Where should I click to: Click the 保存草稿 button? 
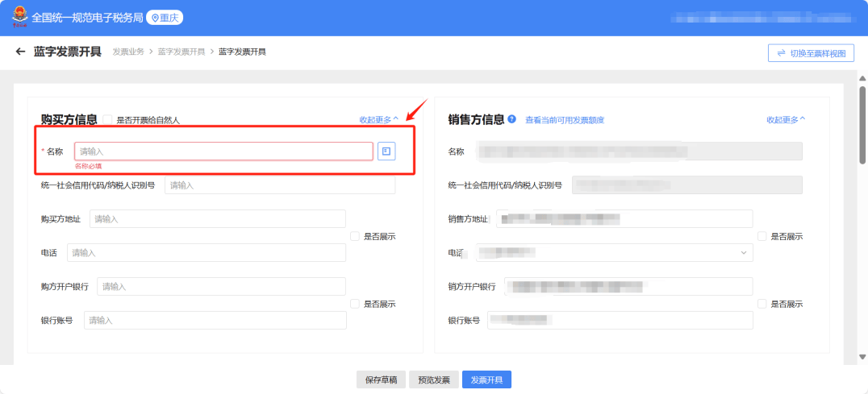click(381, 379)
